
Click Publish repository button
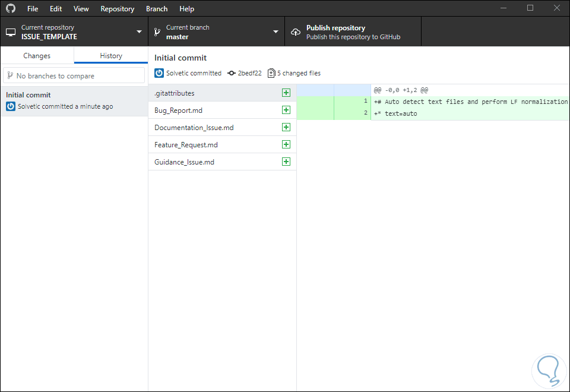click(x=353, y=32)
